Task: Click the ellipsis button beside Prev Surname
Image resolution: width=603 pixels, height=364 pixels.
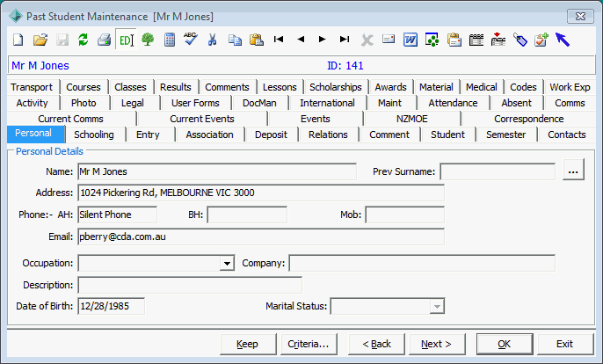Action: click(x=573, y=170)
